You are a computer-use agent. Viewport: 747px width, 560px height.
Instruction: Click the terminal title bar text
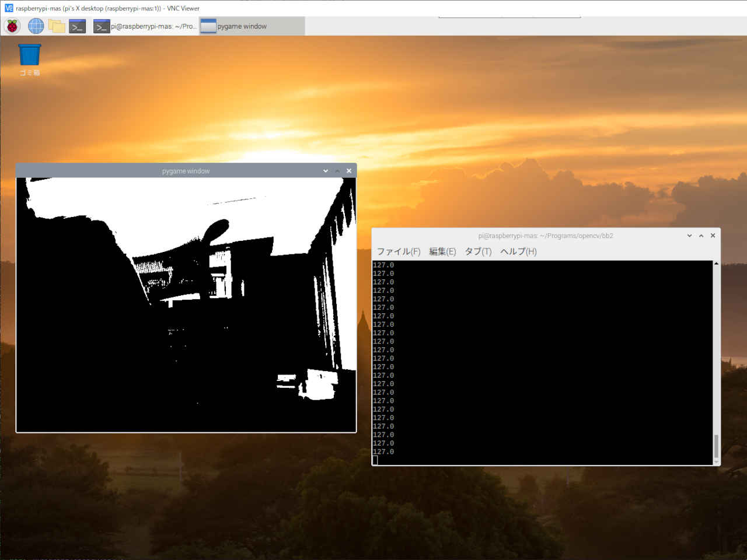click(545, 236)
